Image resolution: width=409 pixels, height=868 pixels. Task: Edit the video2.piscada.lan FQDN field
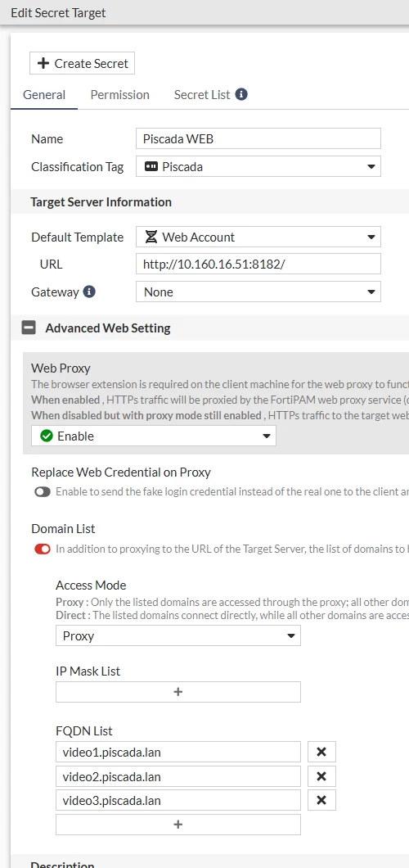[178, 776]
